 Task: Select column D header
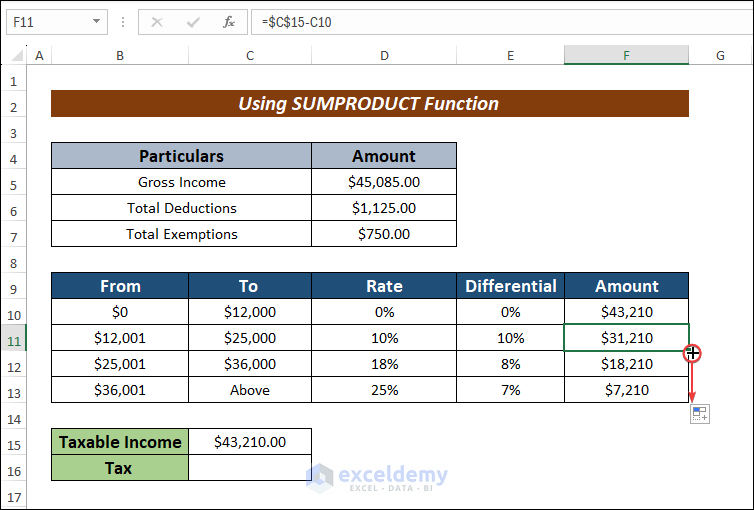click(384, 55)
